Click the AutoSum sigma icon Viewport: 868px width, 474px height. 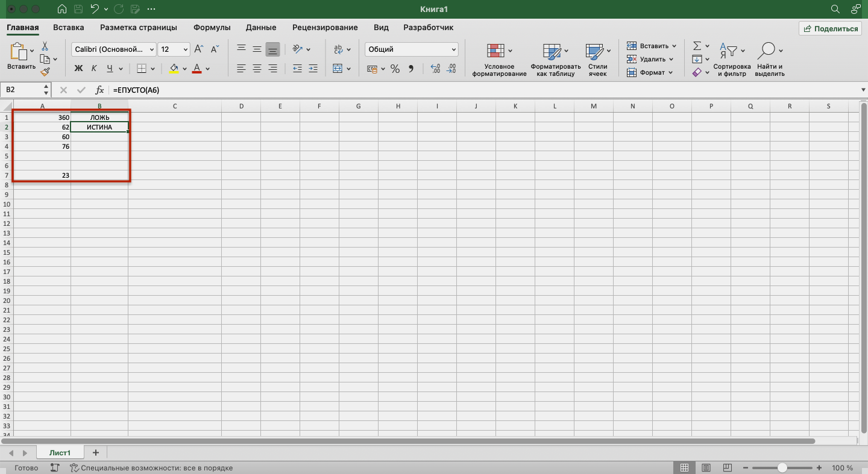[x=697, y=46]
